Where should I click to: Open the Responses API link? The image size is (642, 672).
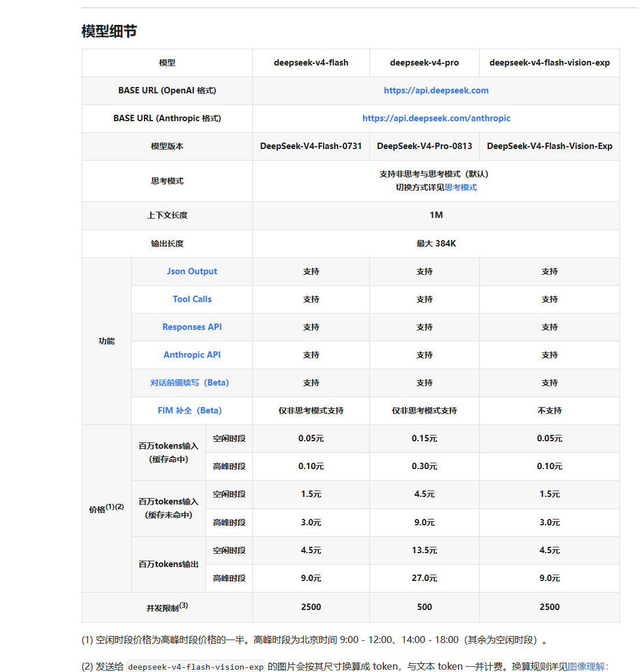pos(192,327)
